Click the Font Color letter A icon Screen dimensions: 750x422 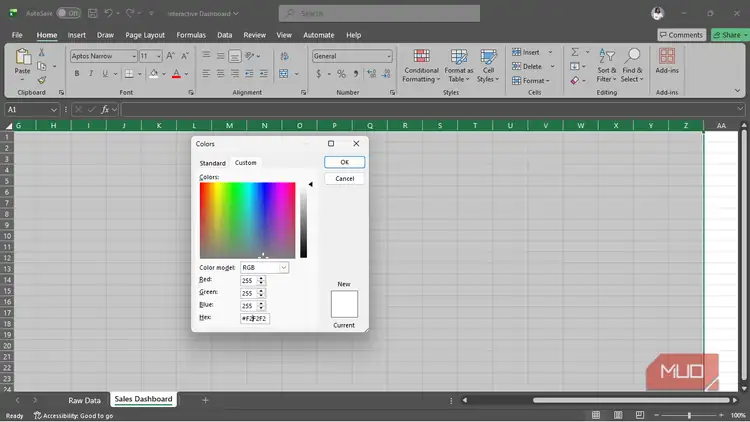click(176, 74)
